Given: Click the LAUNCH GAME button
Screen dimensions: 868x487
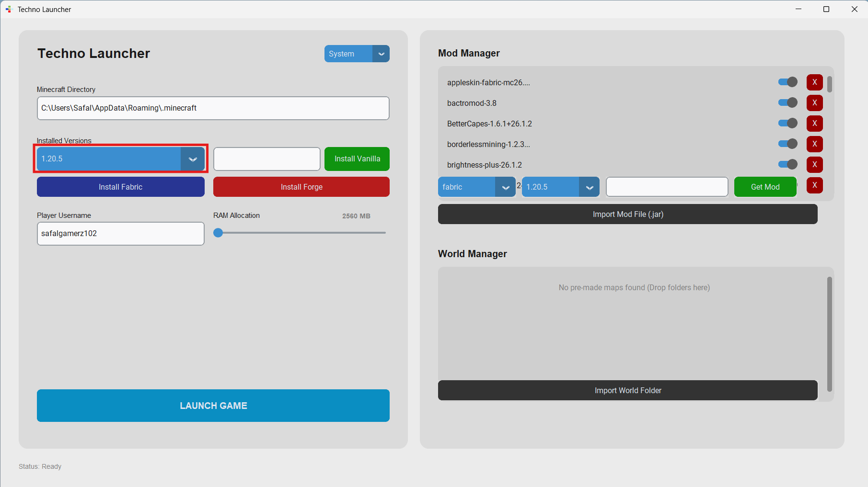Looking at the screenshot, I should [x=213, y=406].
